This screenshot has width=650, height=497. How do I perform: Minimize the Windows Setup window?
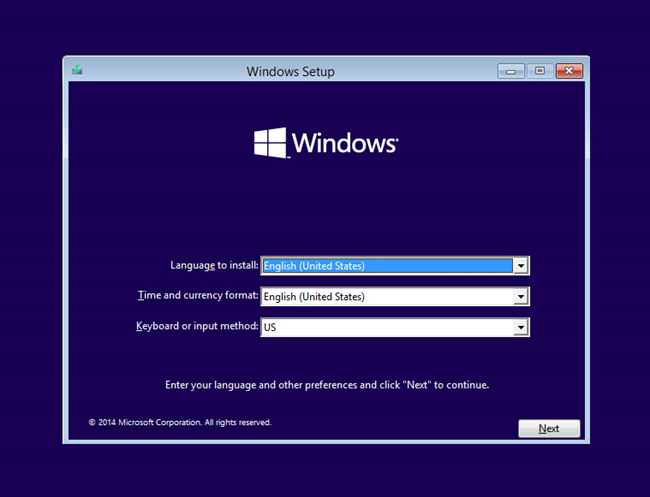coord(511,71)
